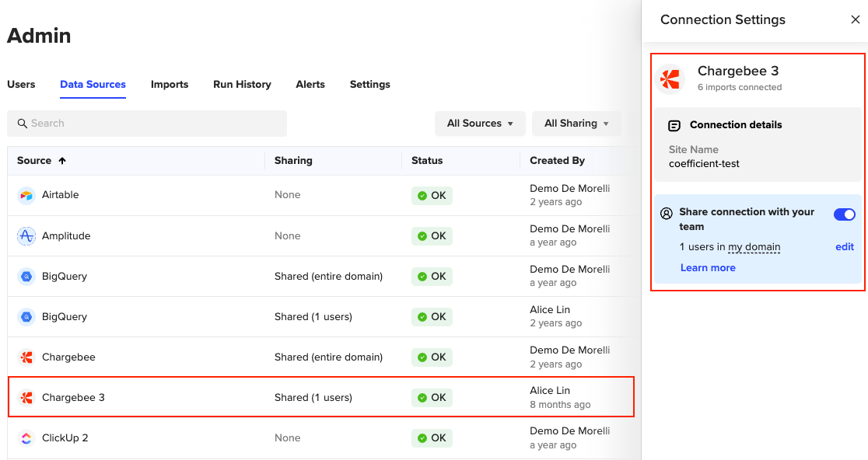
Task: Focus the Search input field
Action: 156,124
